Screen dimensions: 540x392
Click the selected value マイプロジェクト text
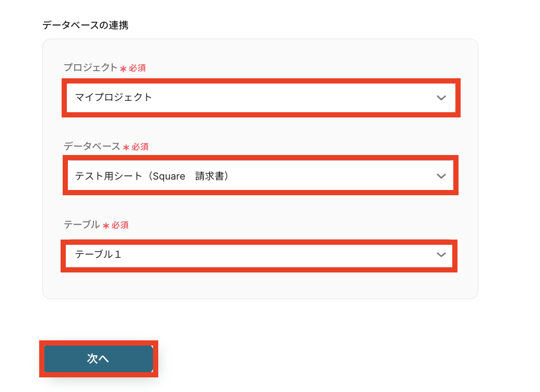tap(113, 97)
